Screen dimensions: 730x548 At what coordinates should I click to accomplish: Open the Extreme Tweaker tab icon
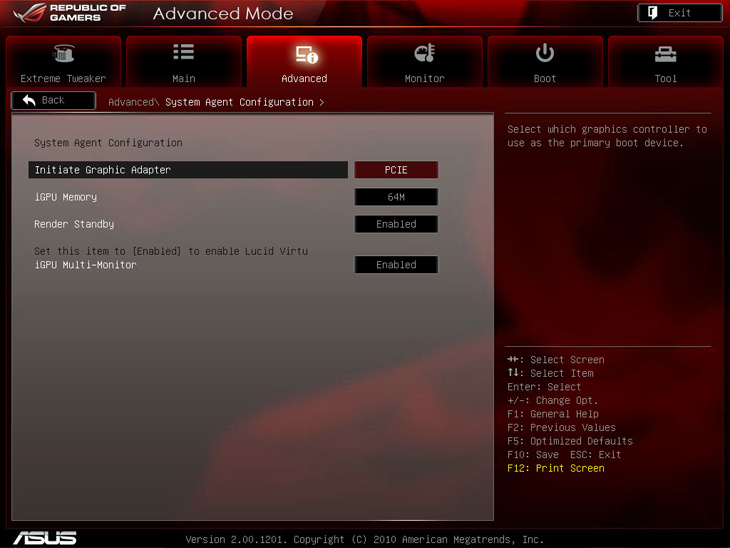(x=63, y=54)
